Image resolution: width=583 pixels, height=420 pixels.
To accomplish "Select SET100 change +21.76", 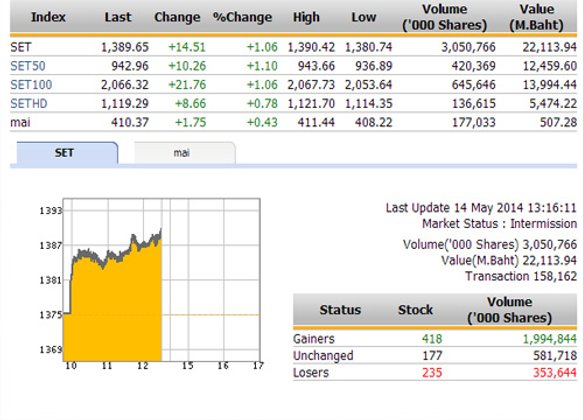I will [x=187, y=85].
